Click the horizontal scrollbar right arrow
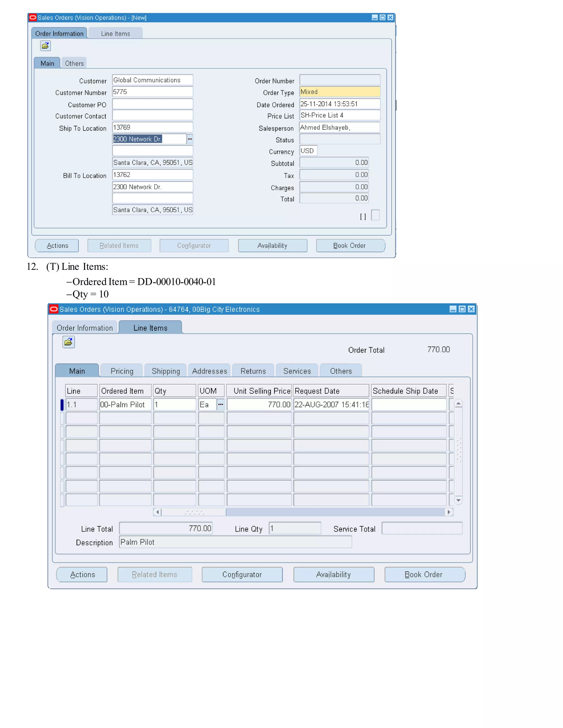This screenshot has width=563, height=728. click(x=449, y=512)
